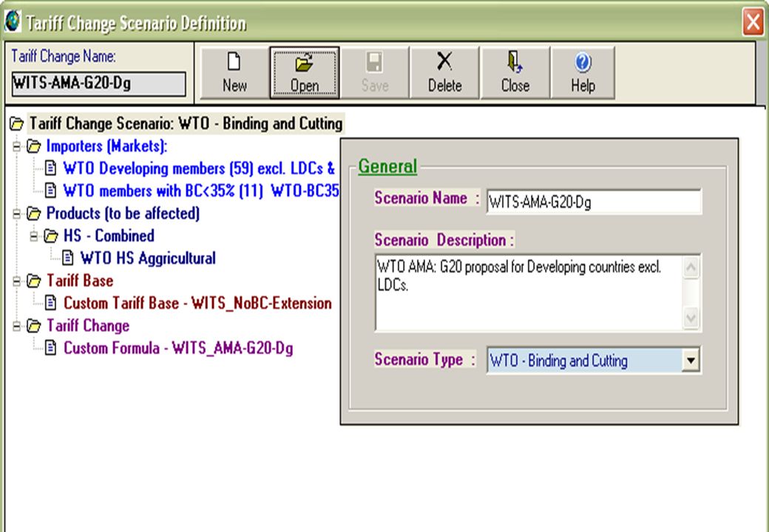This screenshot has width=769, height=532.
Task: Select WTO members with BC<35% (11) item
Action: tap(201, 191)
